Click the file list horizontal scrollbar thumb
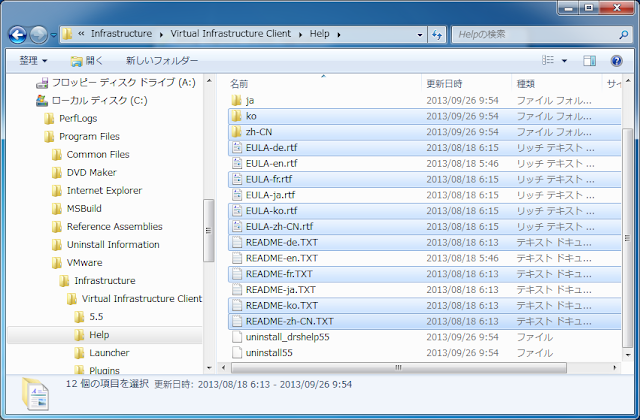This screenshot has width=640, height=420. pyautogui.click(x=398, y=368)
